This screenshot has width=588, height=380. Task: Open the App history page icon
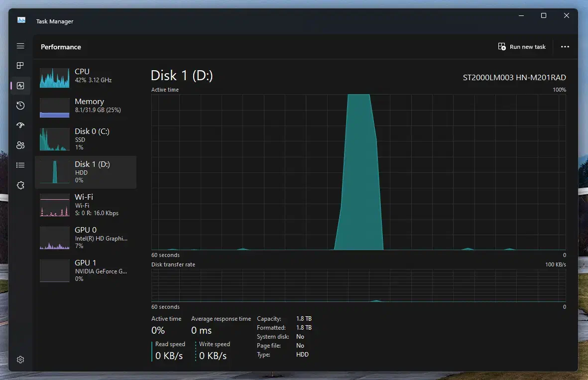pos(20,106)
